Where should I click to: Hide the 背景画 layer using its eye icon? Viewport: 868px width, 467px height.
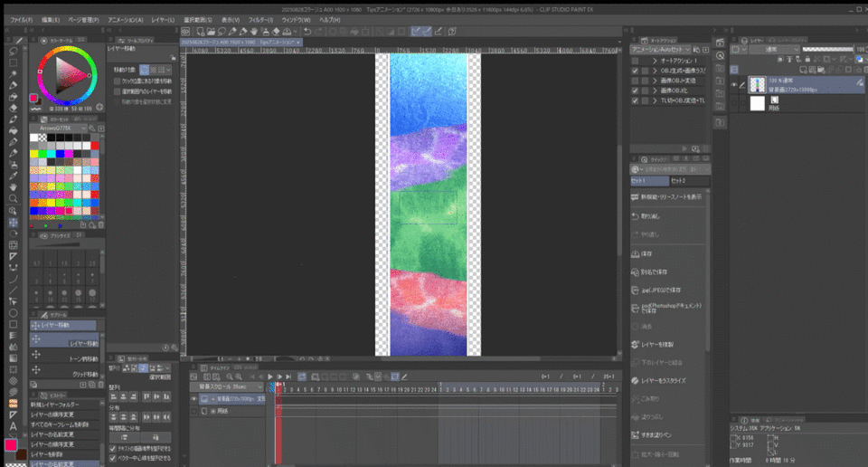tap(734, 85)
